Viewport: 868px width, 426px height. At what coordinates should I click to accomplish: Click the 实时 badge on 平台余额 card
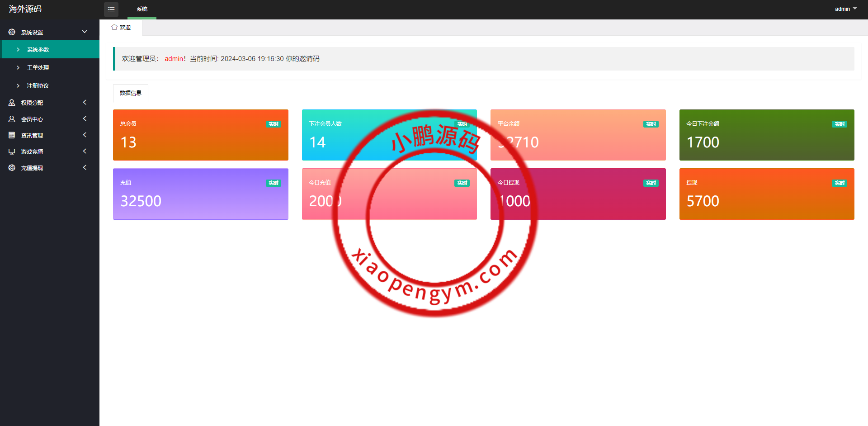[x=651, y=124]
